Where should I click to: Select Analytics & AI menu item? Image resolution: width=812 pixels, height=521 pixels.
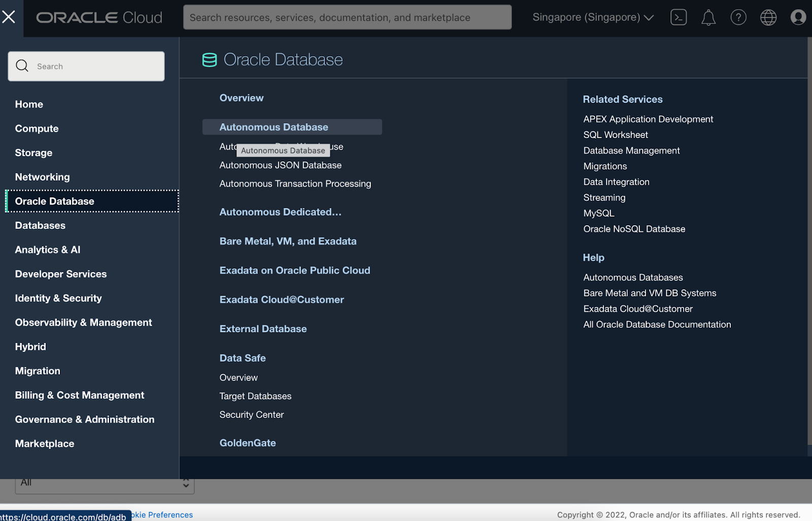(x=48, y=250)
